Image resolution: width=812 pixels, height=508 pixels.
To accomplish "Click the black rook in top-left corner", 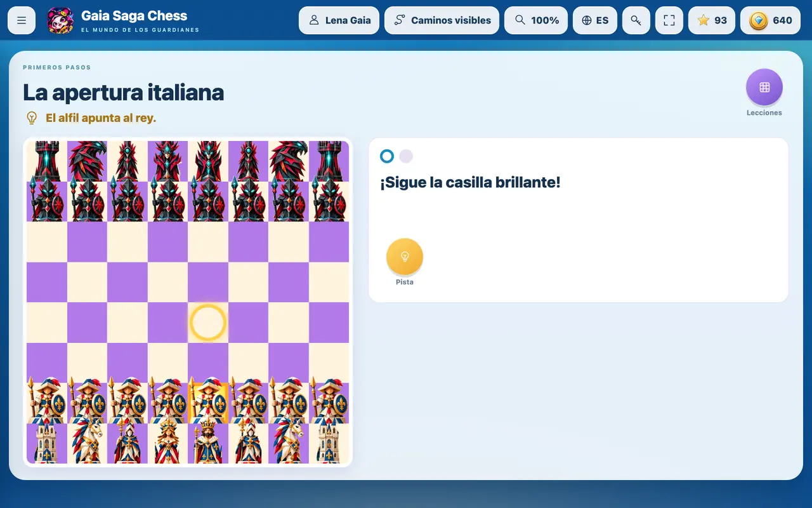I will tap(47, 161).
